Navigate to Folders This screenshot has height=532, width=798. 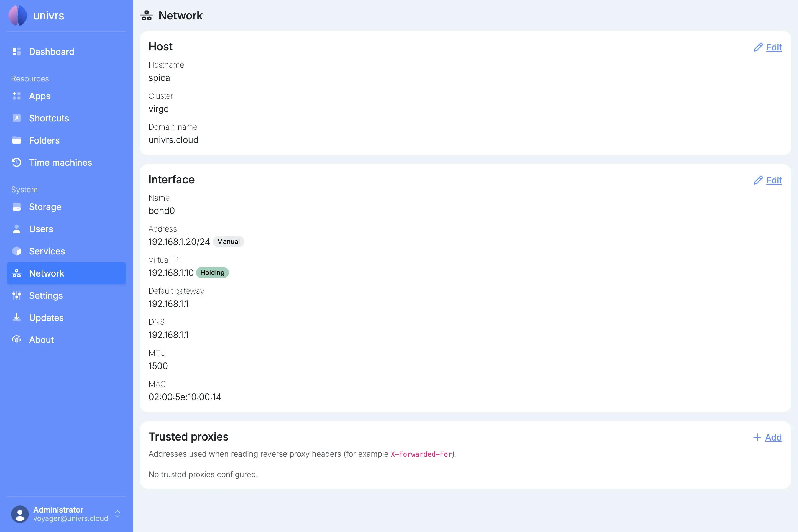pyautogui.click(x=66, y=140)
